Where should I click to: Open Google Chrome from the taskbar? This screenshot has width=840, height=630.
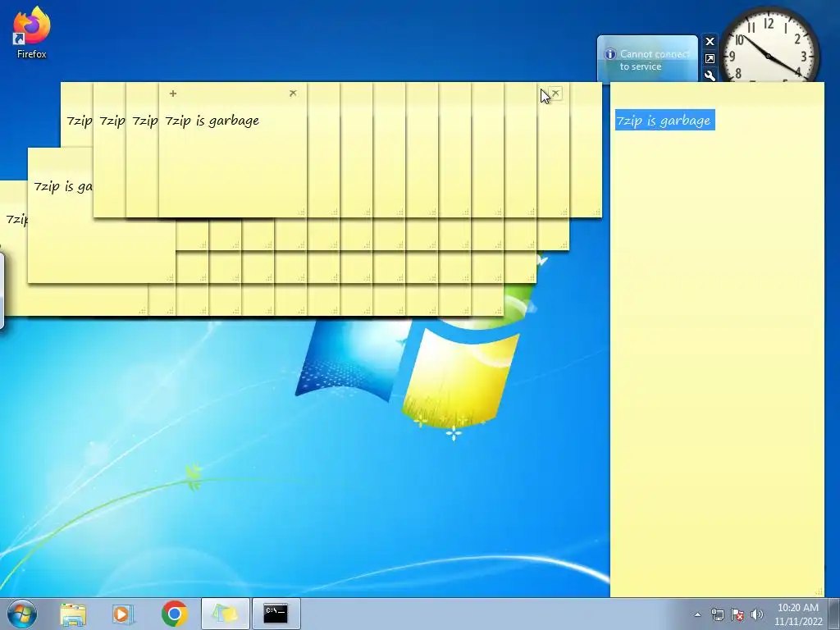click(174, 614)
